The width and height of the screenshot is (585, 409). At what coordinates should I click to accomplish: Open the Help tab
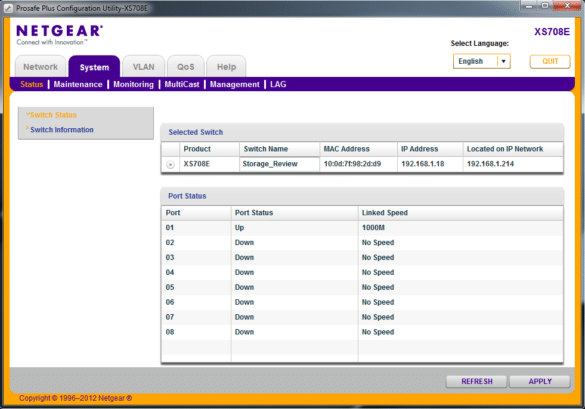pos(226,67)
